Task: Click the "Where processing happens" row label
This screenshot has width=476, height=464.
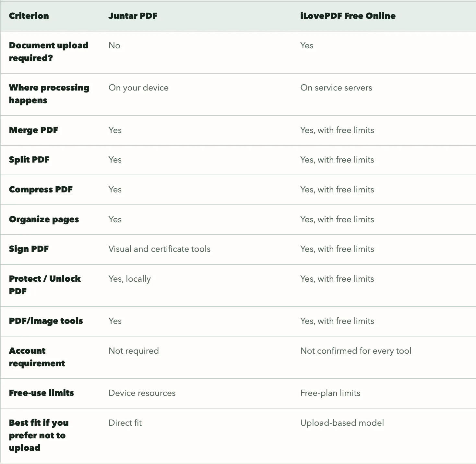Action: [x=49, y=94]
